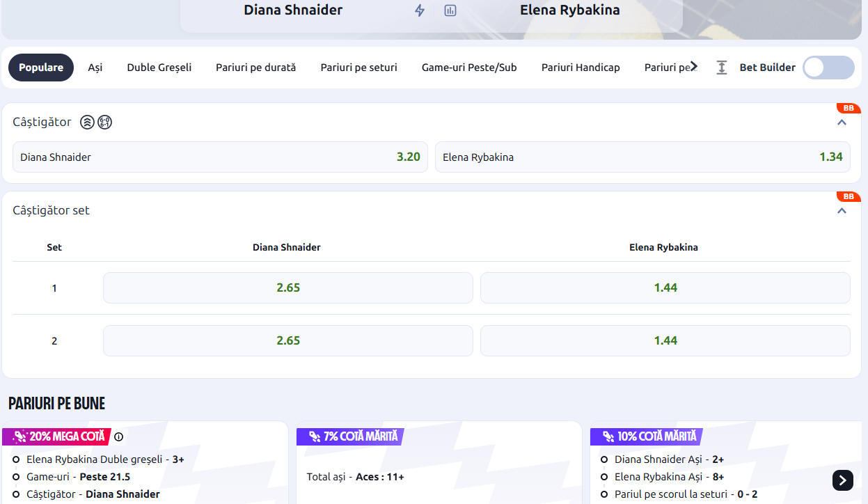Click Pariul pe scorul la seturi 0 - 2
The image size is (868, 504).
686,494
